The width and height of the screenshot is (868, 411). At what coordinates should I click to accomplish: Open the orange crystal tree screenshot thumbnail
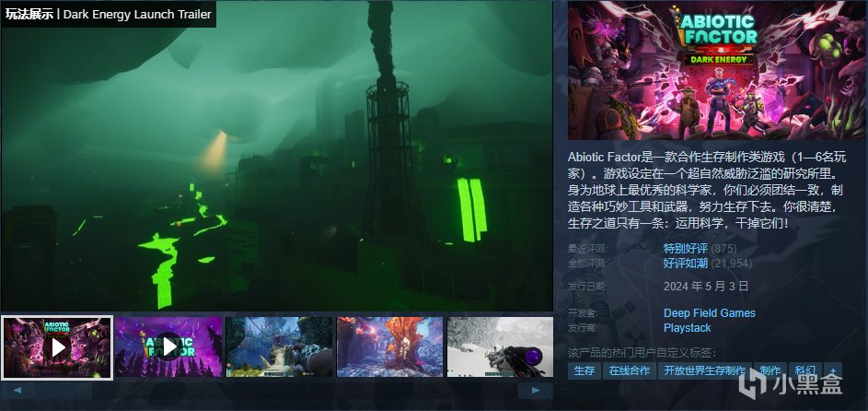(x=389, y=346)
